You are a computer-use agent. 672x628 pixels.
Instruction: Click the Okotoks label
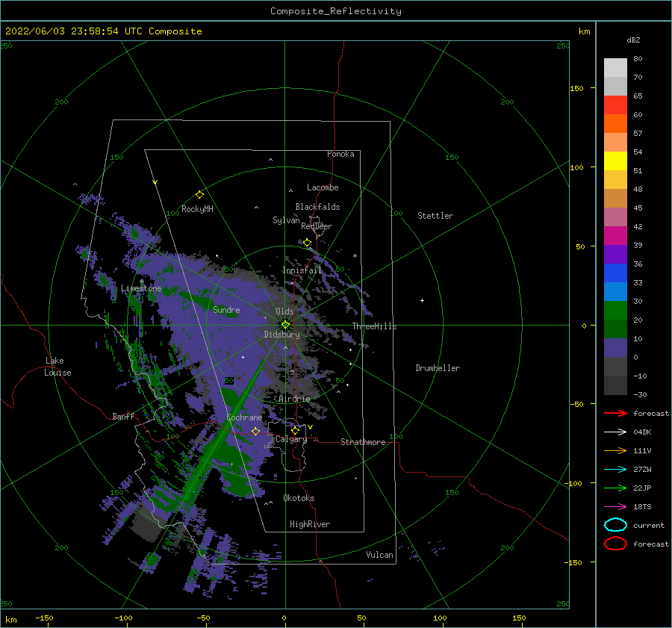[x=299, y=498]
